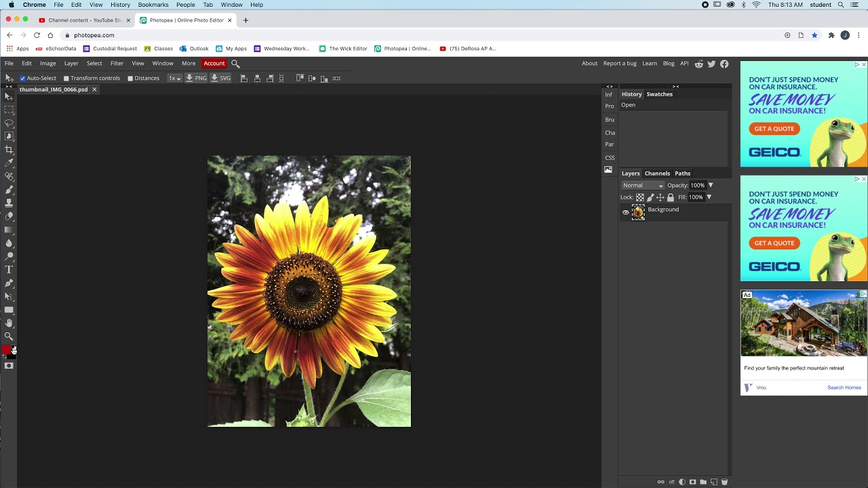868x488 pixels.
Task: Click the Opacity 100% value field
Action: tap(697, 186)
